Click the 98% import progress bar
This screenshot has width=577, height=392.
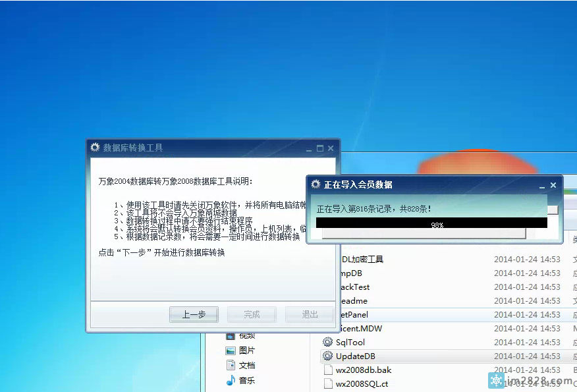[431, 224]
